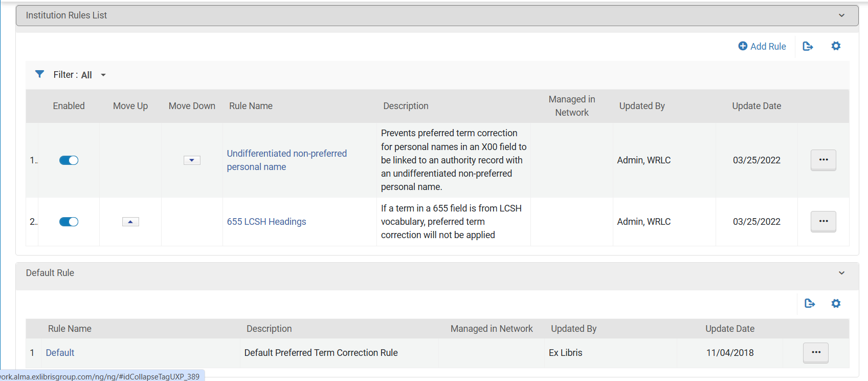Viewport: 868px width, 381px height.
Task: Open Undifferentiated non-preferred personal name link
Action: (x=287, y=160)
